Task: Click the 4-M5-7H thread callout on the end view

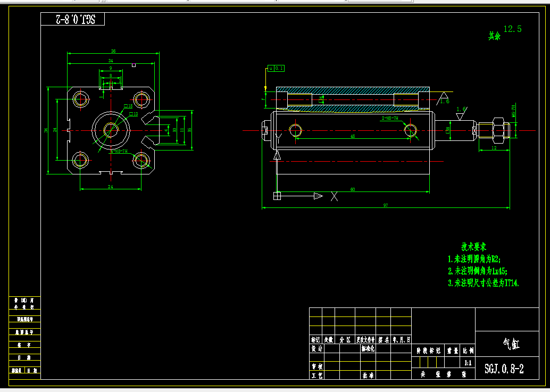Action: click(119, 151)
